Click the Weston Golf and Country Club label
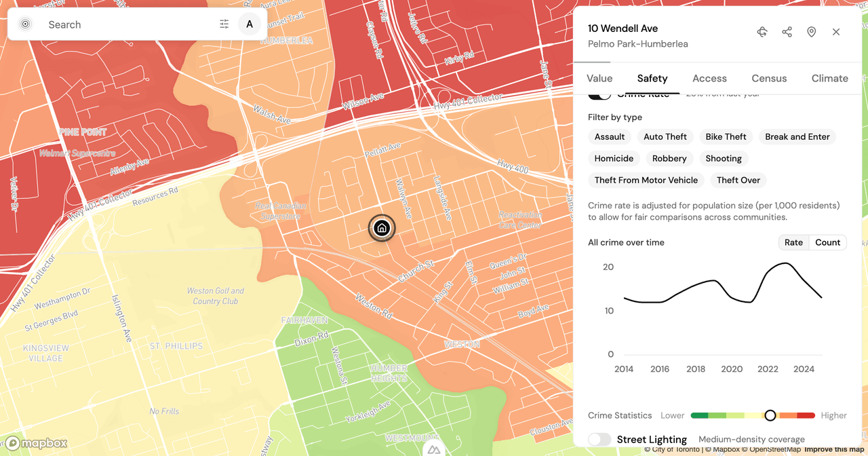Screen dimensions: 868x456 216,296
